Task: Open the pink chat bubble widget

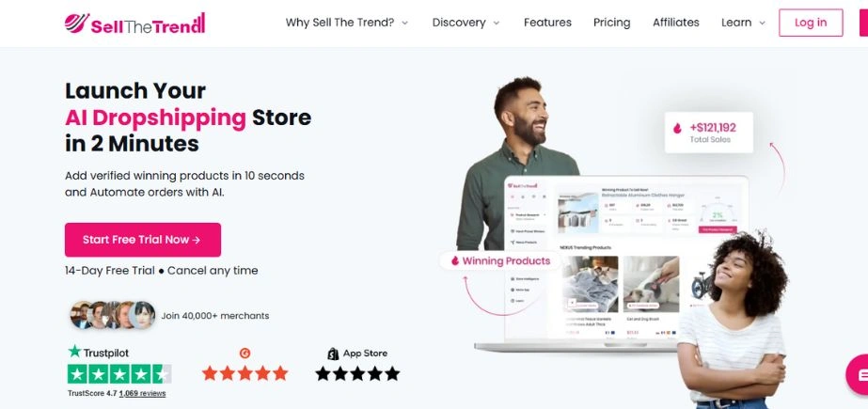Action: [858, 375]
